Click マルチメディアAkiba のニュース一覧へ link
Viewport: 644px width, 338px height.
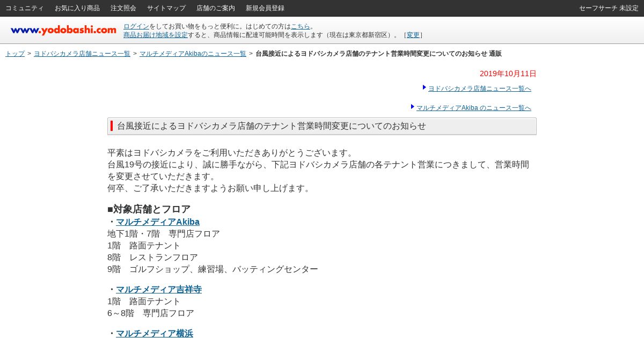[474, 108]
